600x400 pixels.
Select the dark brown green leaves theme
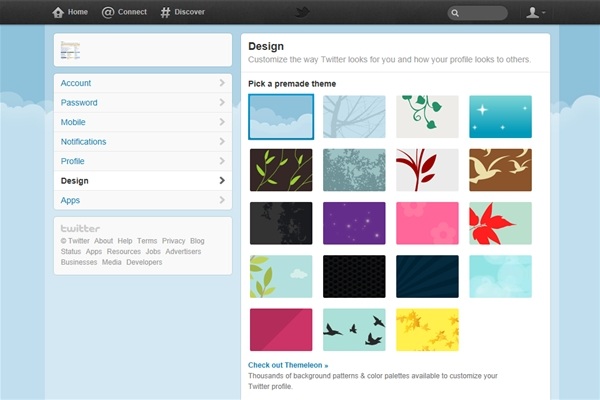tap(281, 170)
